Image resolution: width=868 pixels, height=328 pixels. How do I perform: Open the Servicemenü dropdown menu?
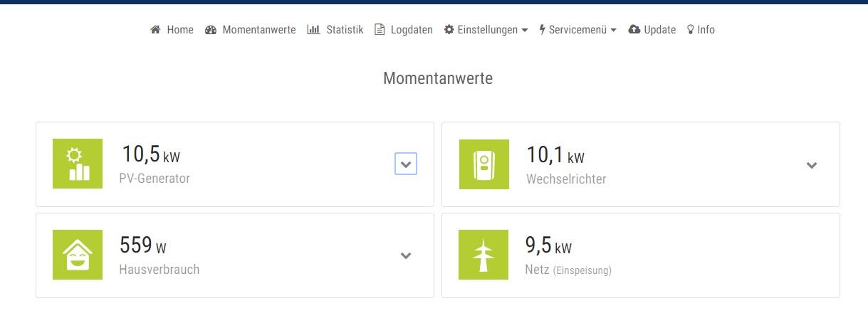578,30
